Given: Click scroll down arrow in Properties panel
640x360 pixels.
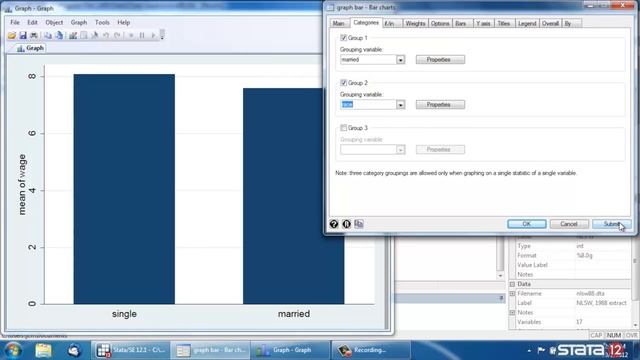Looking at the screenshot, I should click(635, 325).
